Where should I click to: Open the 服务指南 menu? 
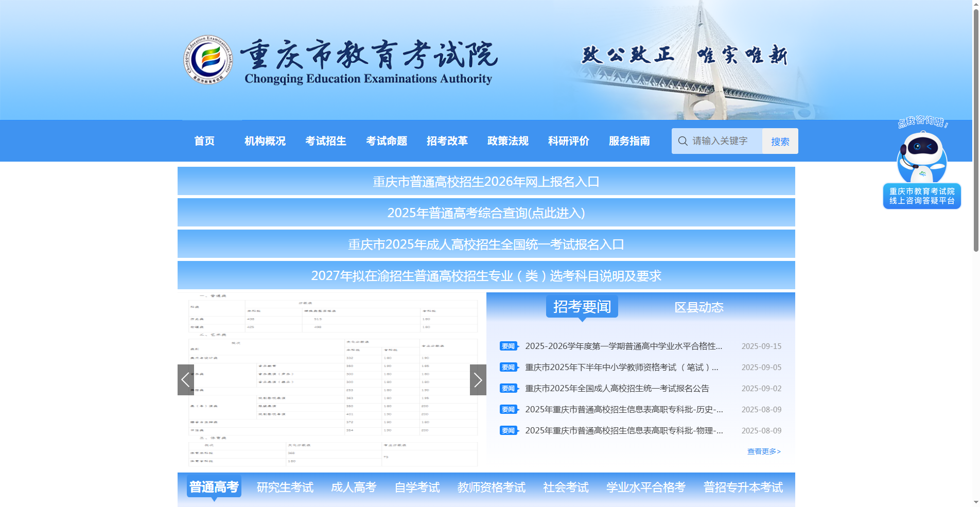628,141
